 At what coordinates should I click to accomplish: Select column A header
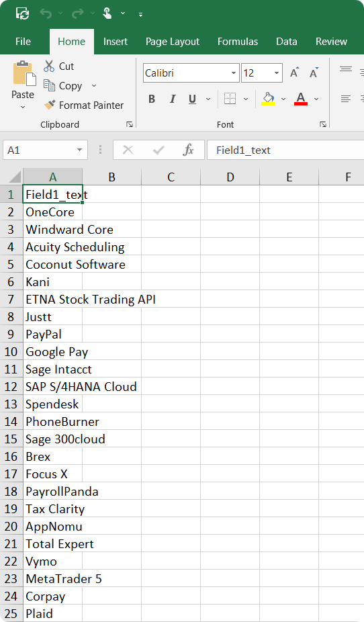pos(53,177)
